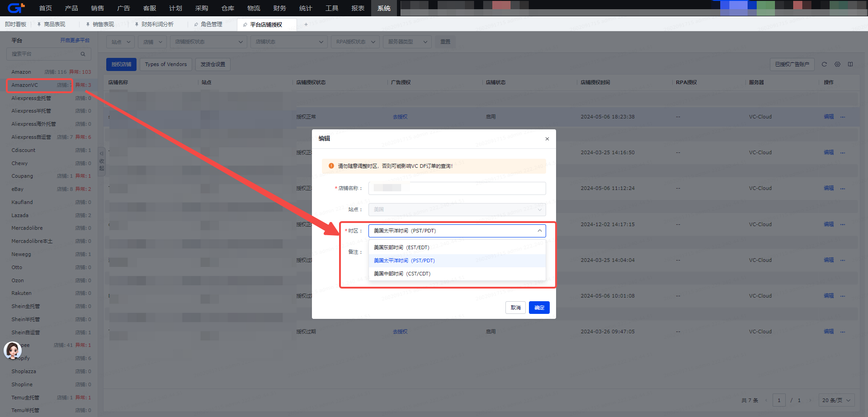Click 开启更多平台 link

[75, 40]
